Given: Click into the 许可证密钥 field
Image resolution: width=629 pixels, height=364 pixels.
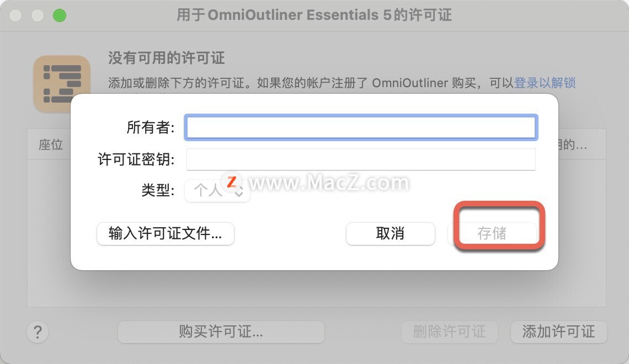Looking at the screenshot, I should [x=361, y=159].
